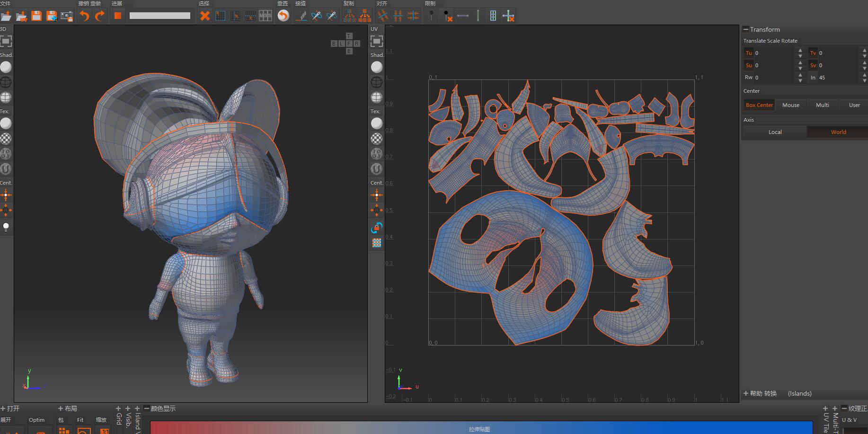Toggle checker texture in UV viewport
Screen dimensions: 868x434
tap(377, 139)
